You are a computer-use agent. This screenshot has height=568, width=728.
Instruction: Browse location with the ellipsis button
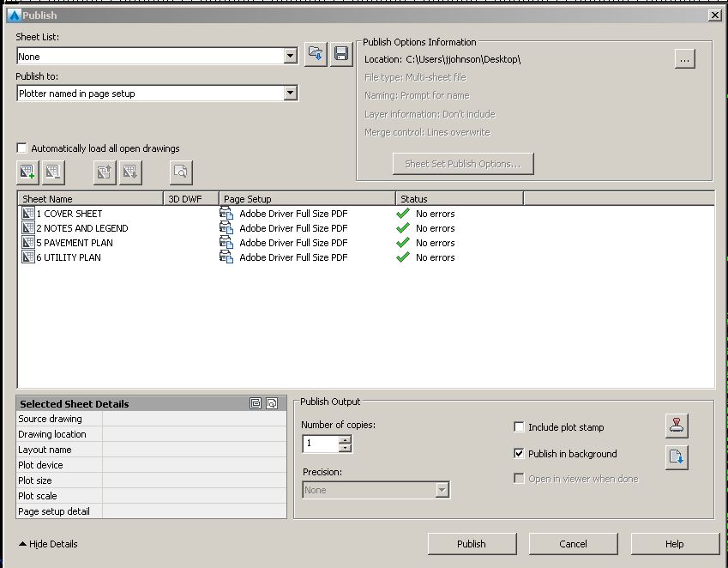coord(683,58)
